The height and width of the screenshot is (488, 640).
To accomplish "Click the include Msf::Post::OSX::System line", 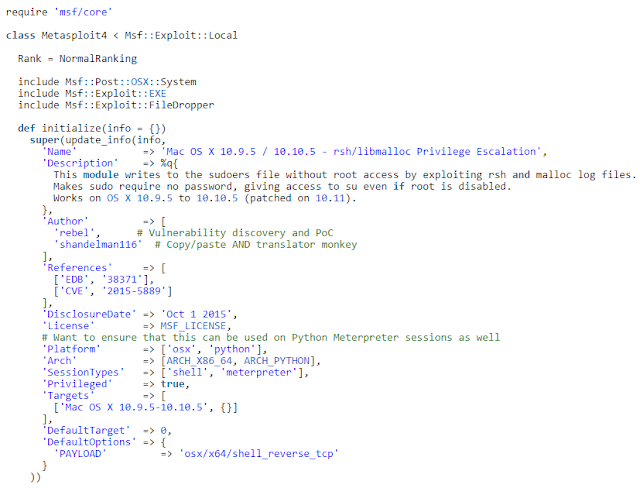I will tap(107, 82).
